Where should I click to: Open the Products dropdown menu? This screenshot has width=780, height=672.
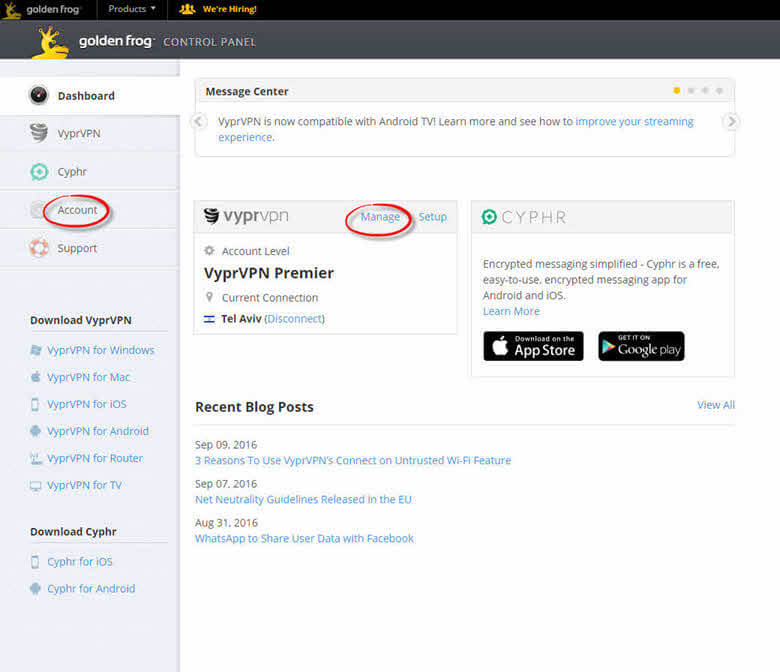tap(132, 9)
